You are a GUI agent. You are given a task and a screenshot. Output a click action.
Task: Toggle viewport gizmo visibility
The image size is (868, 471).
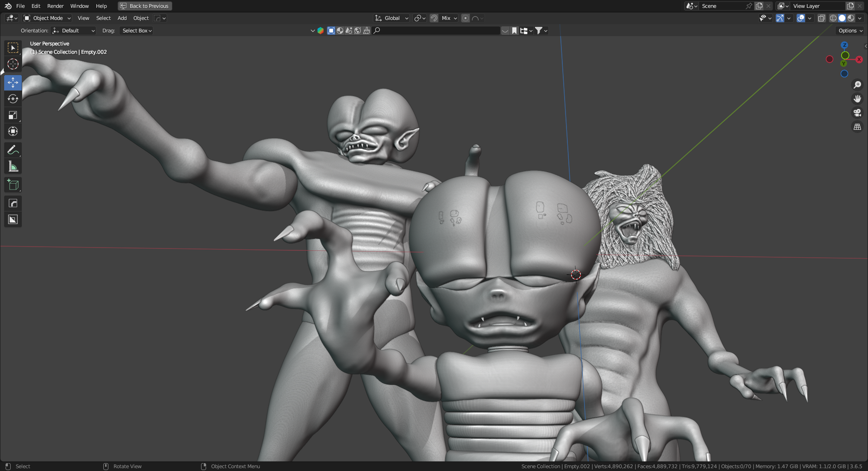point(780,18)
